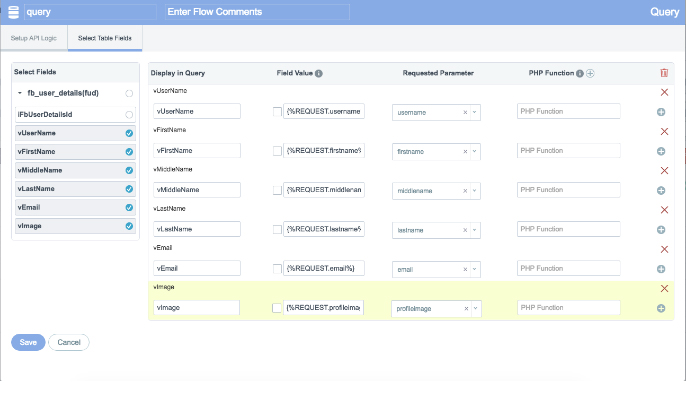
Task: Uncheck the vEmail field
Action: pyautogui.click(x=129, y=208)
